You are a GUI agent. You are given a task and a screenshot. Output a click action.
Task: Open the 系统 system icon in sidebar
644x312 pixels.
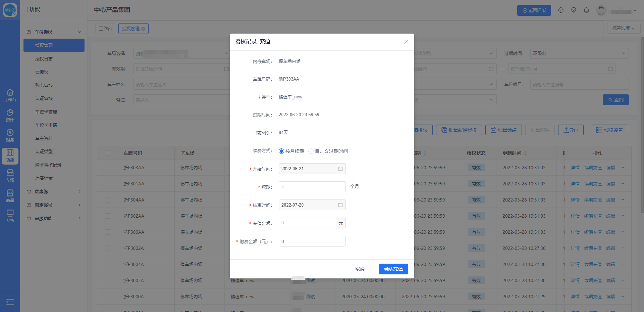click(10, 216)
